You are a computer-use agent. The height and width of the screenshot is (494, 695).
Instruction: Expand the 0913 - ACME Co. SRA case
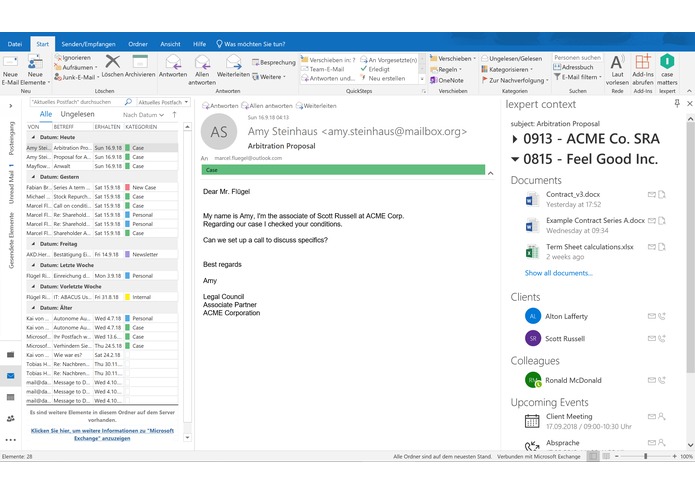[x=515, y=139]
